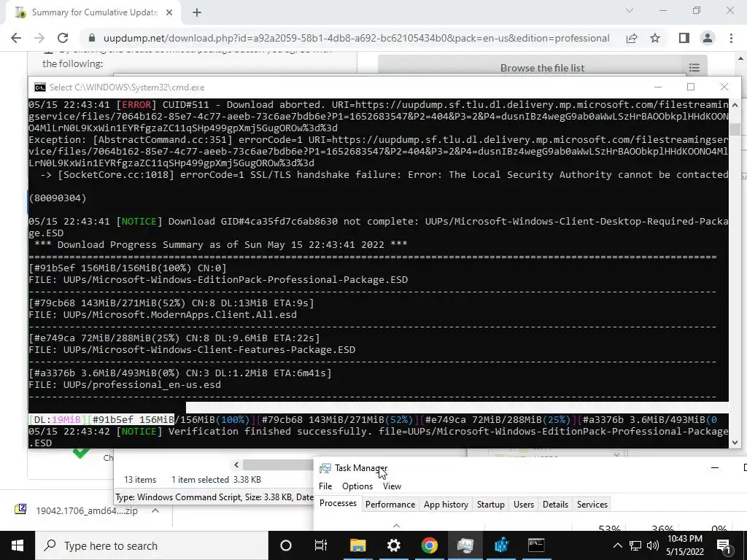Open cmd.exe title bar system icon
This screenshot has width=747, height=560.
[40, 87]
